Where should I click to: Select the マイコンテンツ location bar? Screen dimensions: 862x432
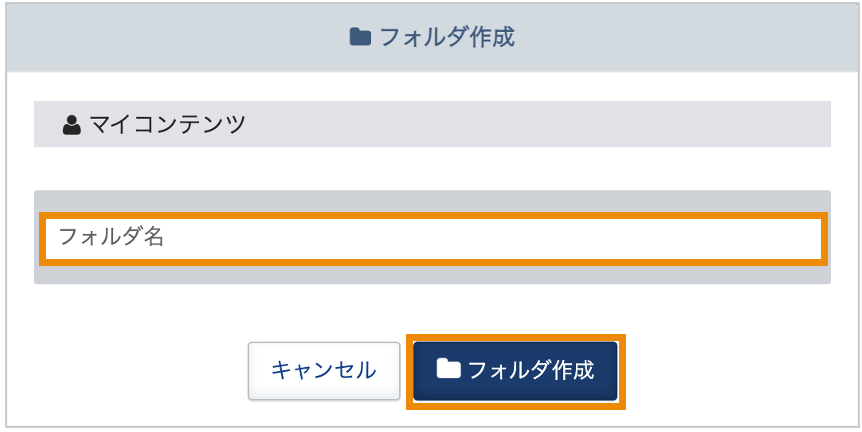pos(432,124)
